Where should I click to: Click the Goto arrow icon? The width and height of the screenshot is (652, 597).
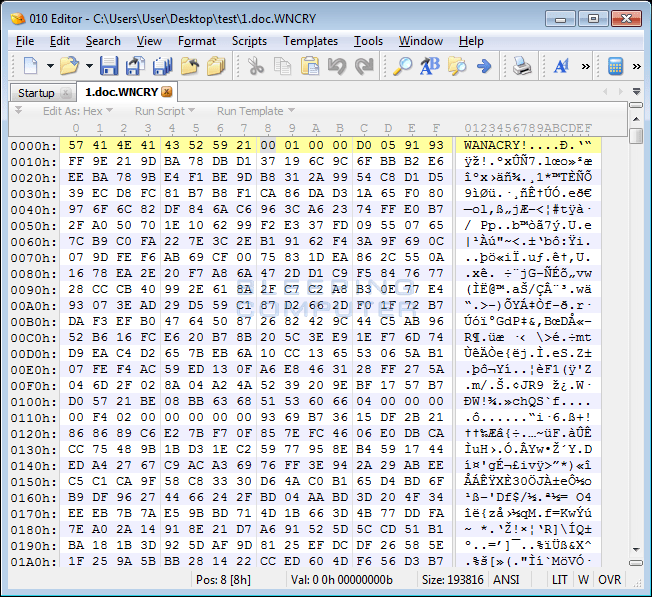point(484,66)
